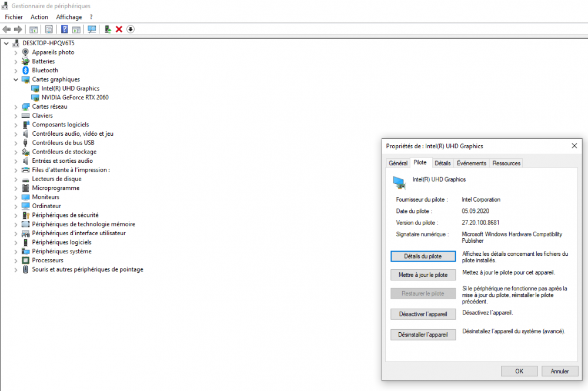Open the Properties toolbar icon
Image resolution: width=588 pixels, height=391 pixels.
(x=49, y=29)
